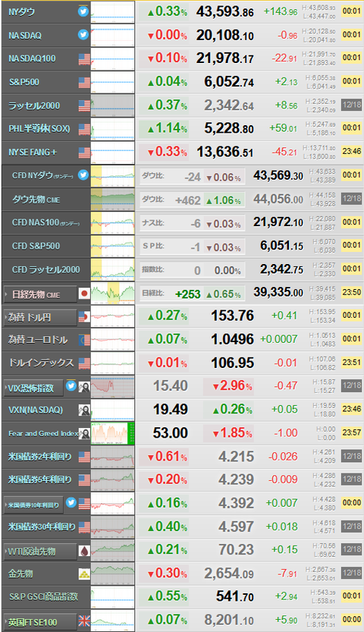364x632 pixels.
Task: Click the Twitter icon beside NYダウ
Action: (x=83, y=11)
